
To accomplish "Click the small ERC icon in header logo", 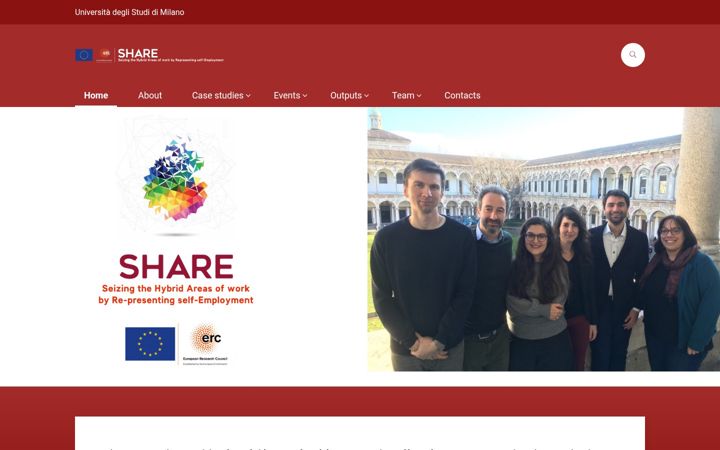I will click(105, 54).
